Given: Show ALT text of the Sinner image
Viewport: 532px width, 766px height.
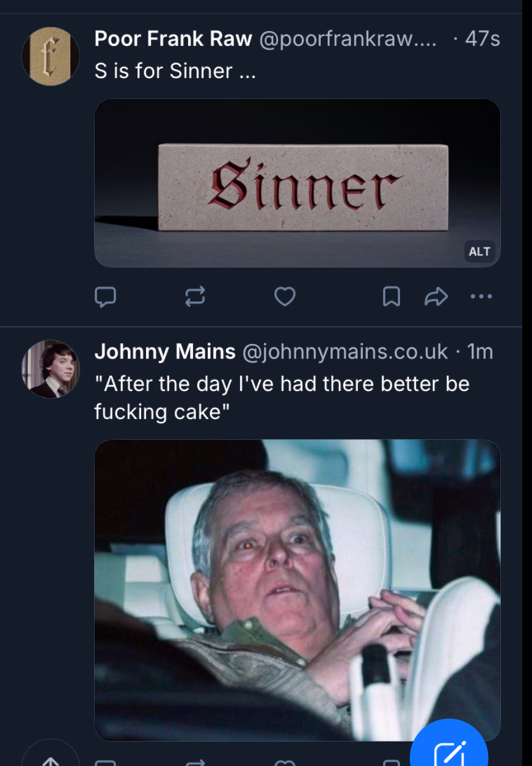Looking at the screenshot, I should [479, 252].
